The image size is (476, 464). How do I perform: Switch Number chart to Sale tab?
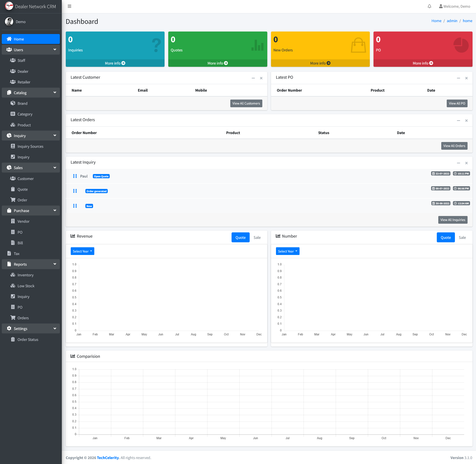462,238
